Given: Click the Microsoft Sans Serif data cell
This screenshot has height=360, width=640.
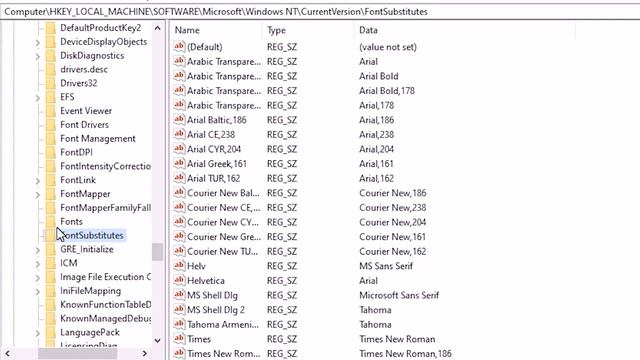Looking at the screenshot, I should pos(399,295).
